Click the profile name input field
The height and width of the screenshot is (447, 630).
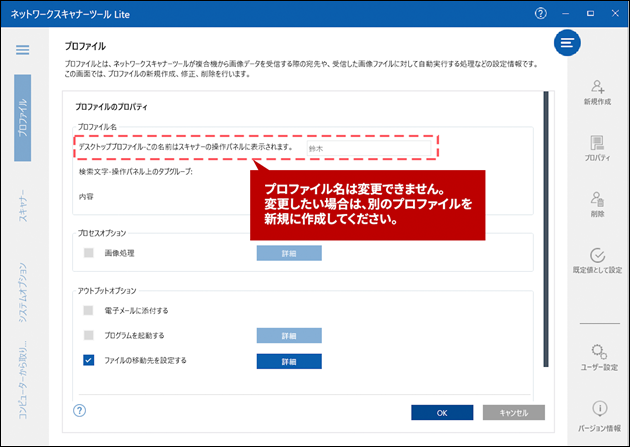tap(370, 148)
